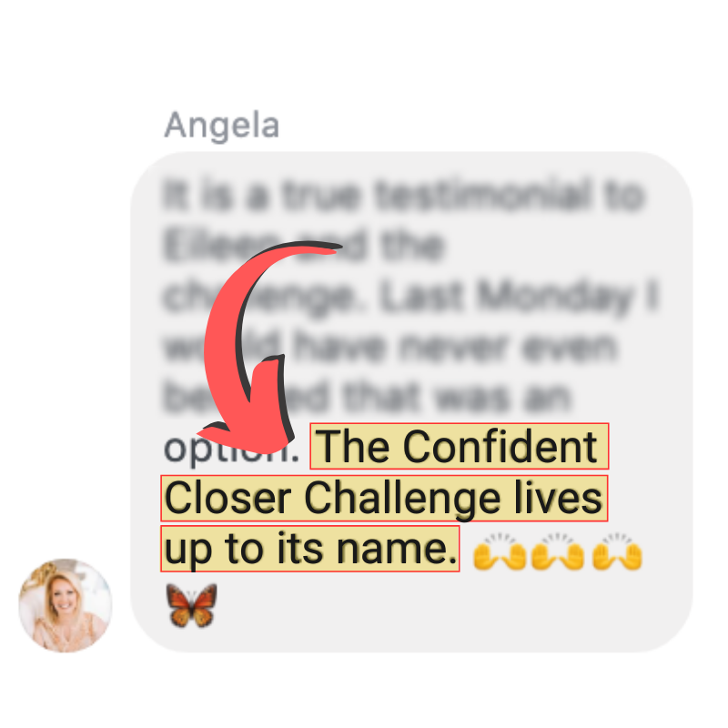Viewport: 728px width, 728px height.
Task: Click the first raised hands emoji
Action: point(499,551)
